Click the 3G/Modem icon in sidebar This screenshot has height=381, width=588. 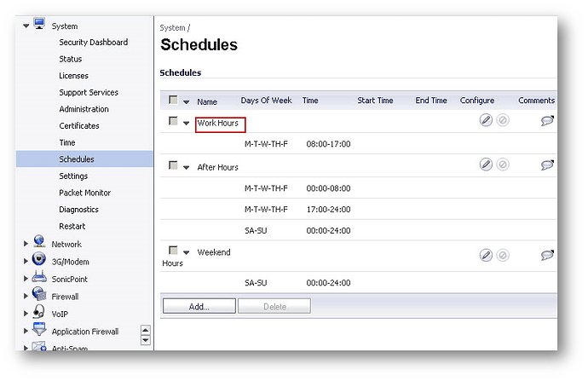point(39,261)
